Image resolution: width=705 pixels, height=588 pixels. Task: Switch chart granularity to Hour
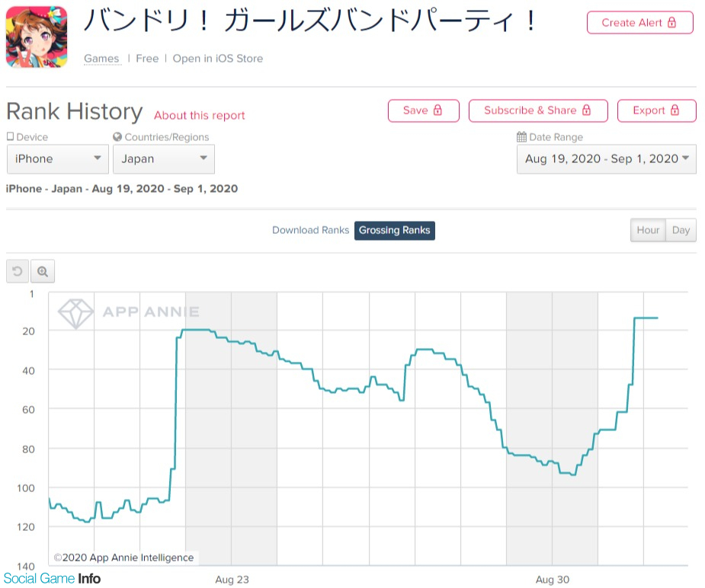648,230
